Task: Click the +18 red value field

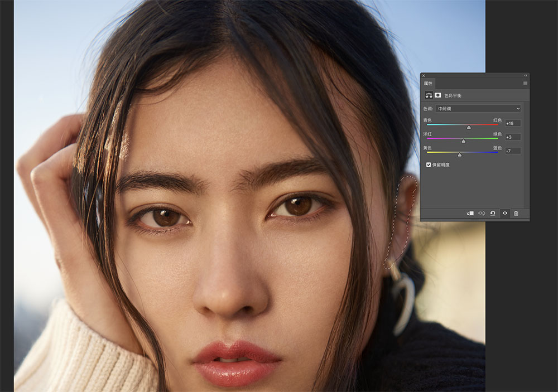Action: [513, 123]
